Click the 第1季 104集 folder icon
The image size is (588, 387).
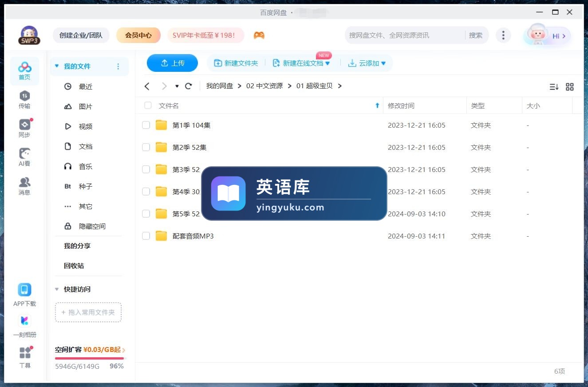point(161,125)
